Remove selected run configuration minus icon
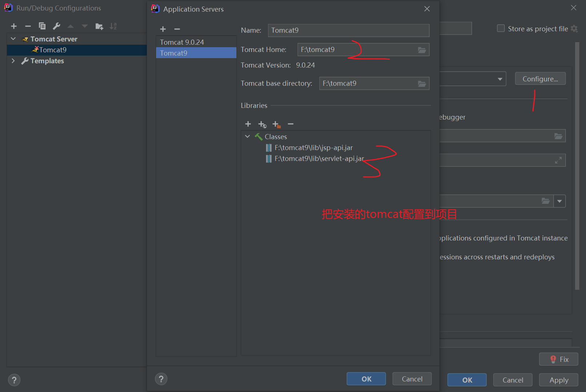The width and height of the screenshot is (586, 392). 28,26
